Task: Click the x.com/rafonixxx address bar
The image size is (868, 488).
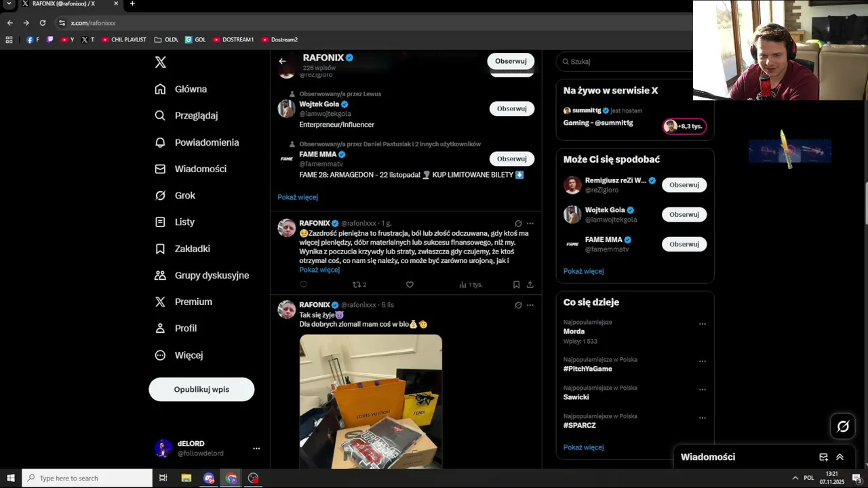Action: pyautogui.click(x=93, y=23)
